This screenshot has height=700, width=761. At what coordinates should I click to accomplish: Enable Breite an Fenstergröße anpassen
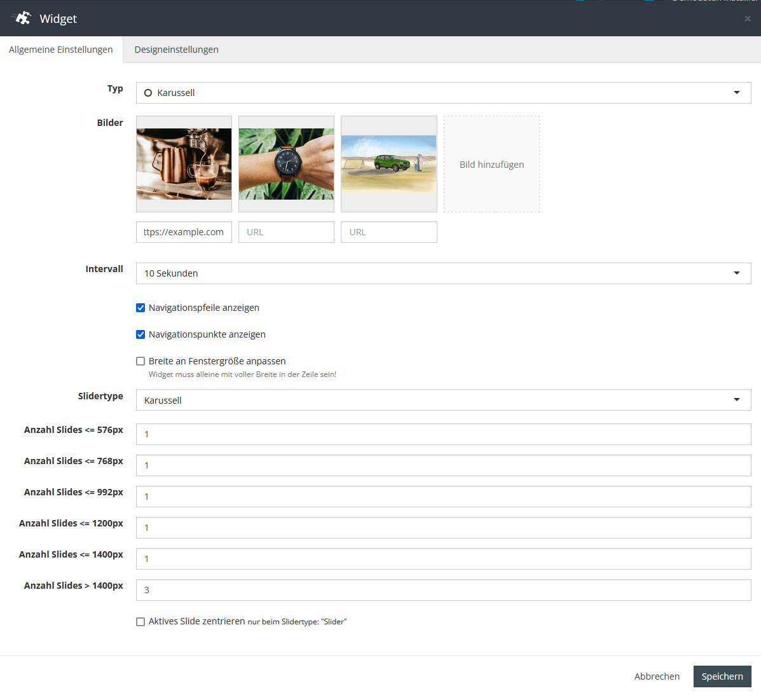pos(141,361)
